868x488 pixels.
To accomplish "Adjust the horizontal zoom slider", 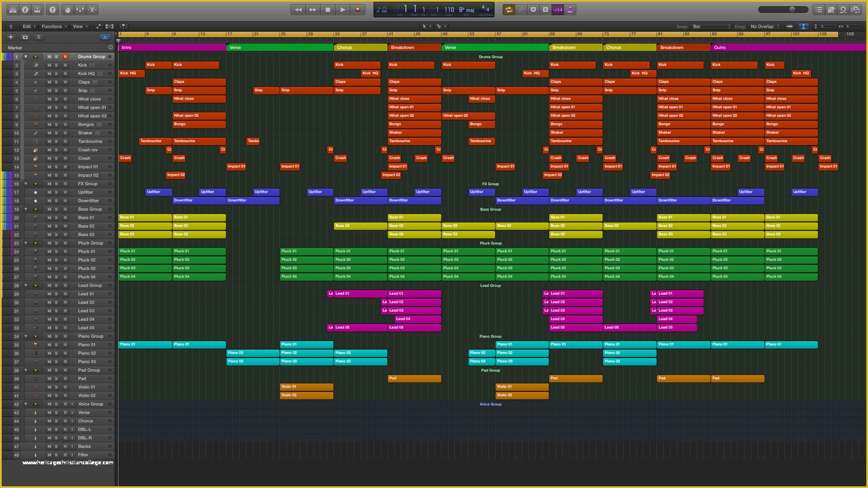I will tap(852, 27).
